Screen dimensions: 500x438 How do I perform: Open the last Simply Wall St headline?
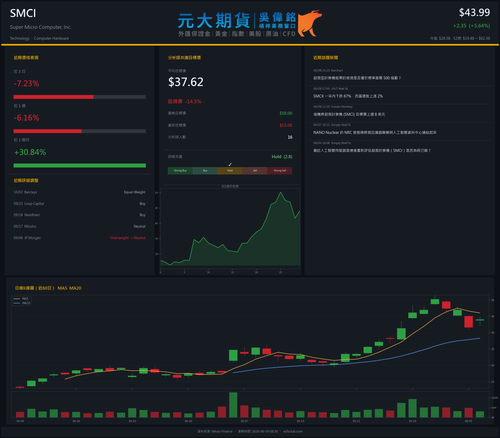click(x=372, y=151)
